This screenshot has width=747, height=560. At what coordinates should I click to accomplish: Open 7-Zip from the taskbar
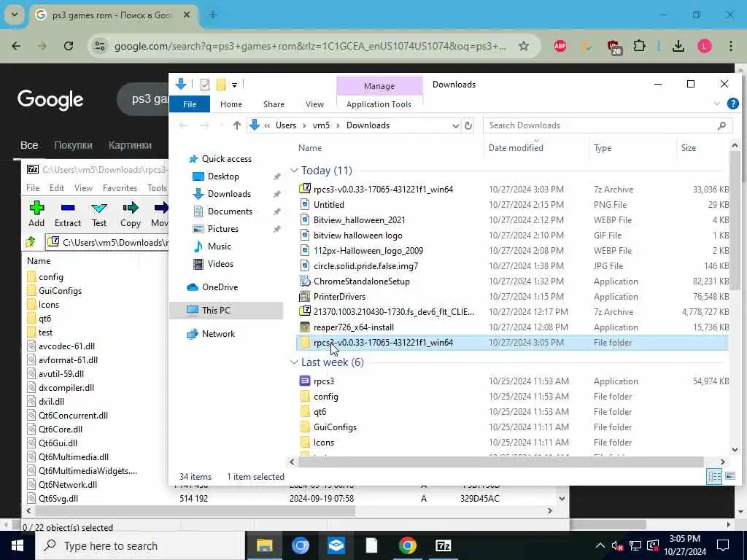pos(443,545)
